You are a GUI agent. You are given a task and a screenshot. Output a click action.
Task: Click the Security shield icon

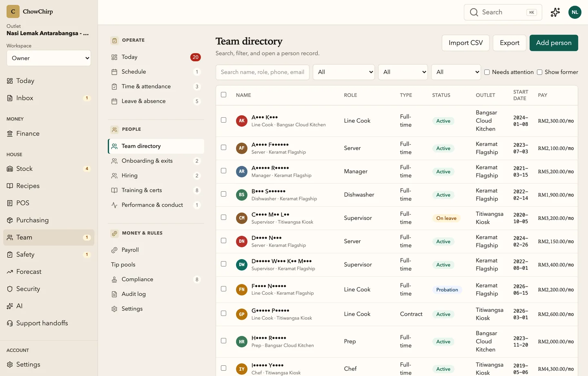click(x=10, y=289)
